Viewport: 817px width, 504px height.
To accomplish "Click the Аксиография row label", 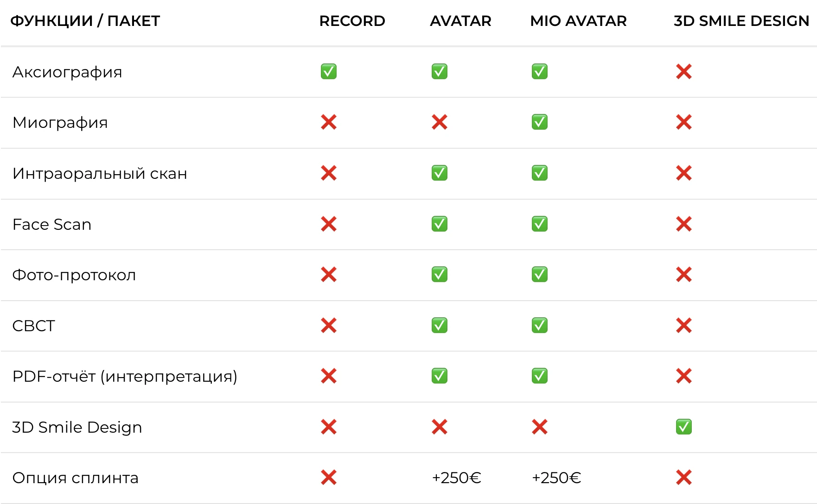I will tap(67, 72).
